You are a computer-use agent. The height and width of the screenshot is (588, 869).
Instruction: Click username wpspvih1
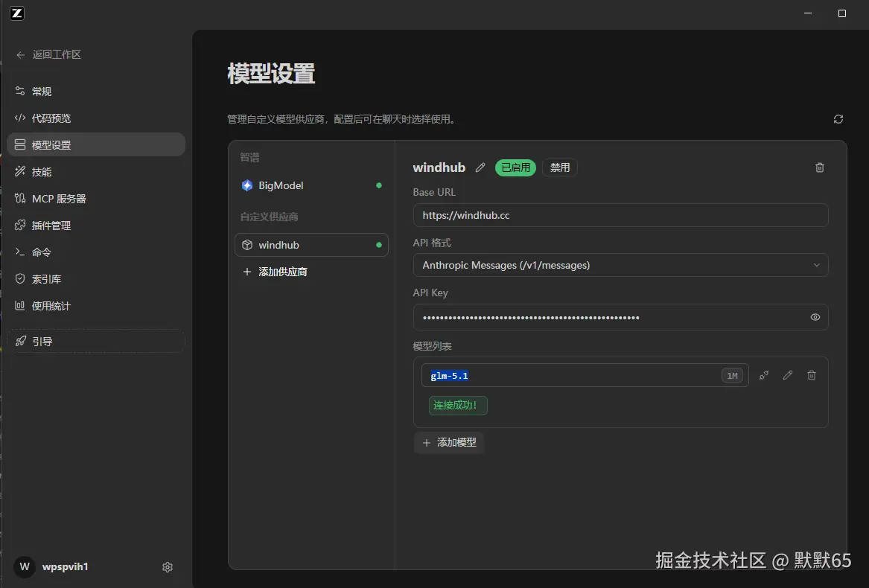(66, 566)
